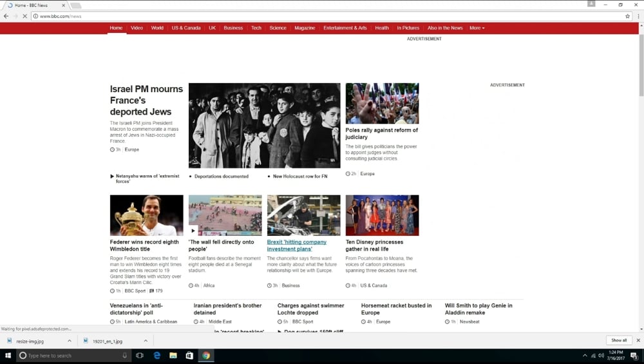The width and height of the screenshot is (644, 364).
Task: Open In Pictures section
Action: point(408,28)
